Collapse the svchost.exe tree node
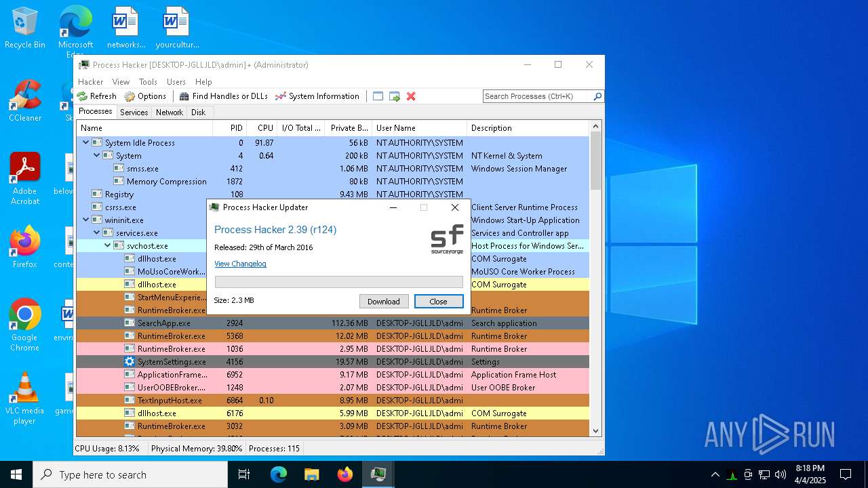Viewport: 868px width, 488px height. [x=107, y=245]
